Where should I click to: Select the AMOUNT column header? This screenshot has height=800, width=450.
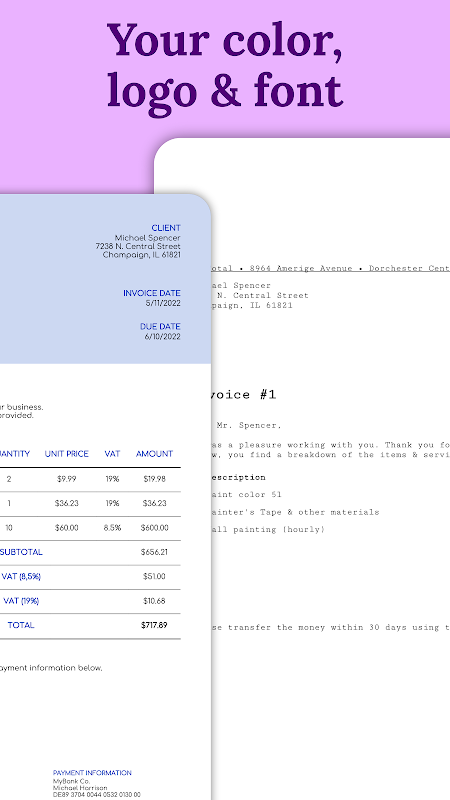tap(154, 454)
